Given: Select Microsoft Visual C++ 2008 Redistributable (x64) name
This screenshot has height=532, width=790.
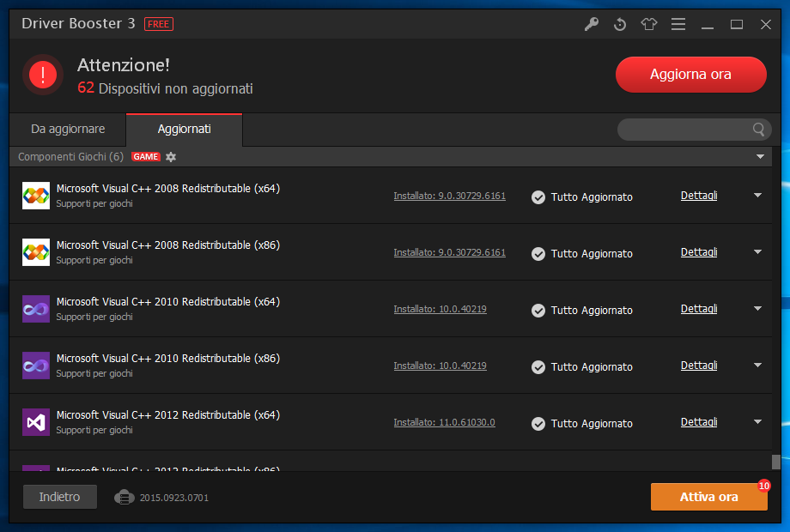Looking at the screenshot, I should click(x=167, y=188).
